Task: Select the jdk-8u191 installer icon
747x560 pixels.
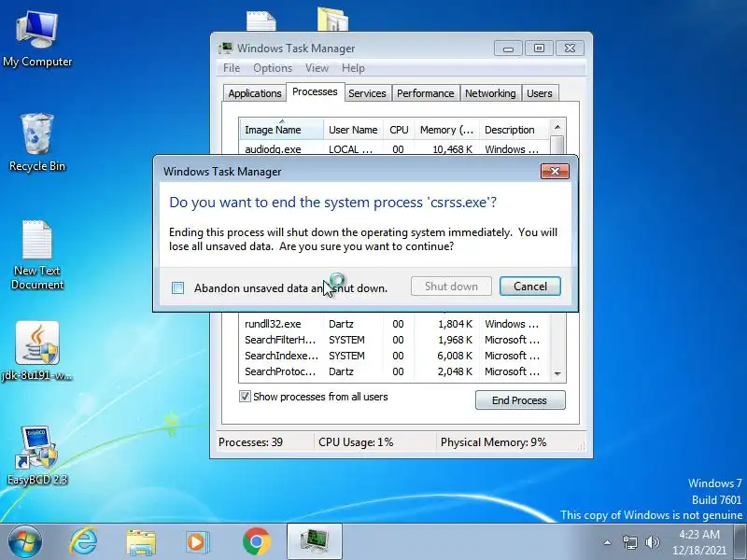Action: coord(37,351)
